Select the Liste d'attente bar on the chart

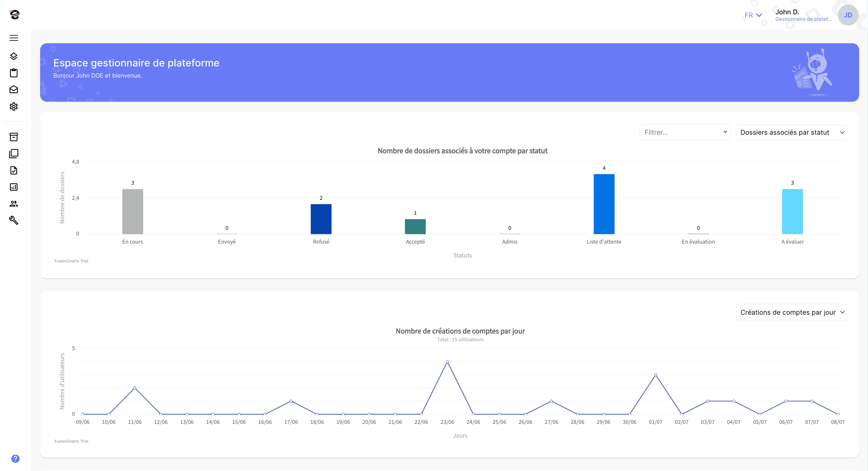(x=604, y=204)
